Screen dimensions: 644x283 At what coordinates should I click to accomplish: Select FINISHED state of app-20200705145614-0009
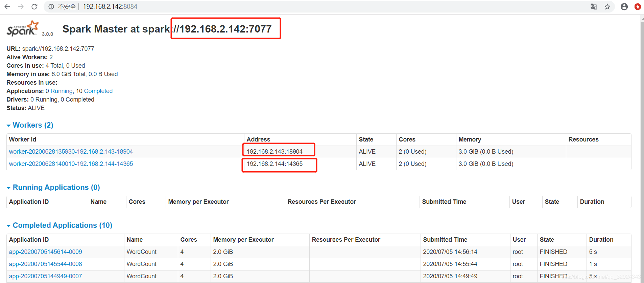[553, 252]
